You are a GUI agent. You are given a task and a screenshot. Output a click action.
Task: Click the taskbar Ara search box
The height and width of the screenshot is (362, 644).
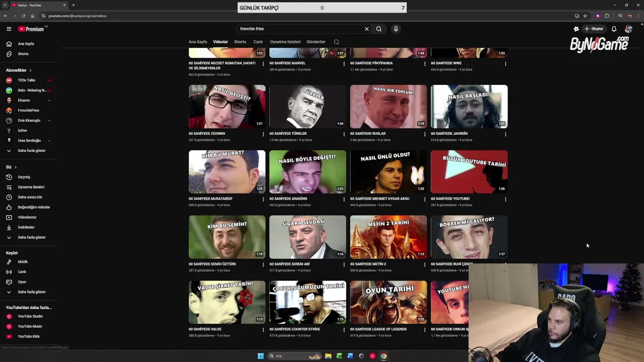(295, 356)
